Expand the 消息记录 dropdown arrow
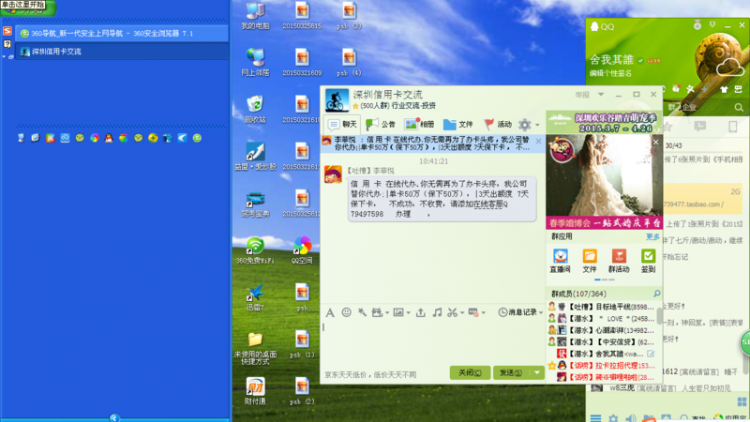This screenshot has height=422, width=750. [x=541, y=312]
